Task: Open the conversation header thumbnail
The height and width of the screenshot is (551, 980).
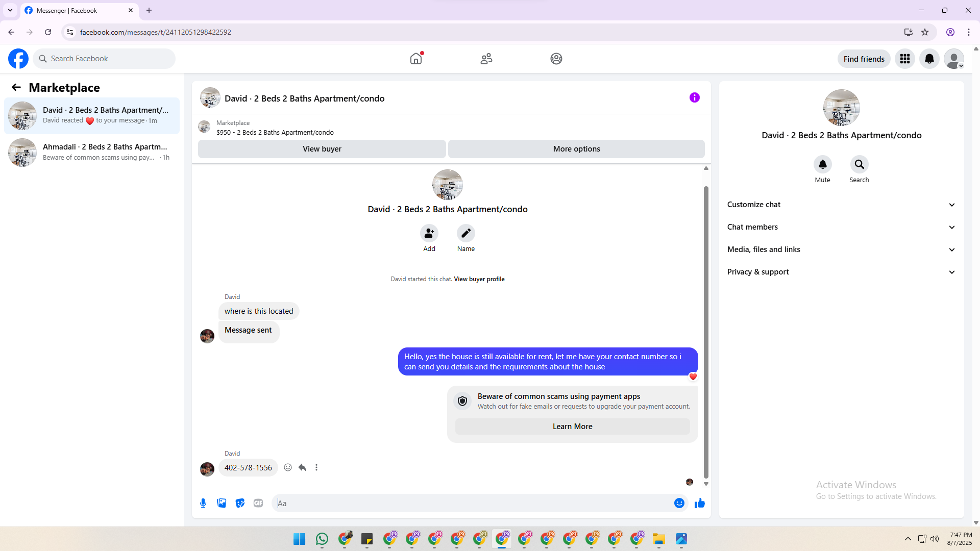Action: pyautogui.click(x=210, y=97)
